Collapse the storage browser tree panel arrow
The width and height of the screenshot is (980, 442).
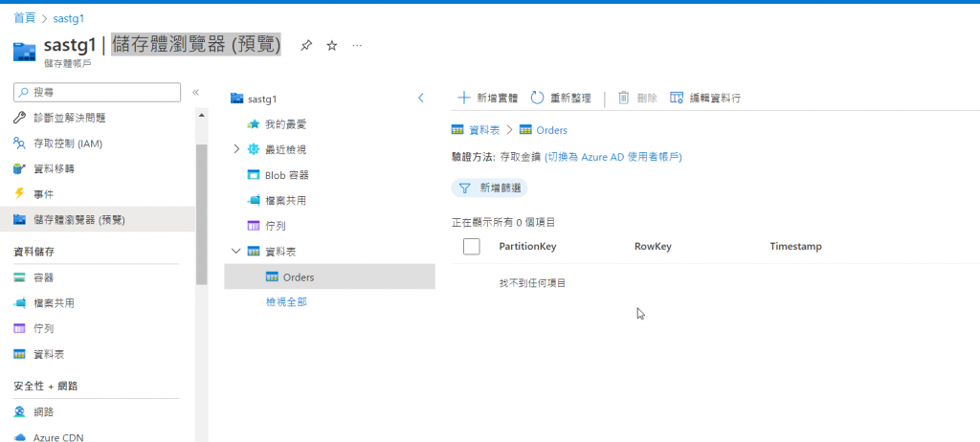pyautogui.click(x=421, y=99)
